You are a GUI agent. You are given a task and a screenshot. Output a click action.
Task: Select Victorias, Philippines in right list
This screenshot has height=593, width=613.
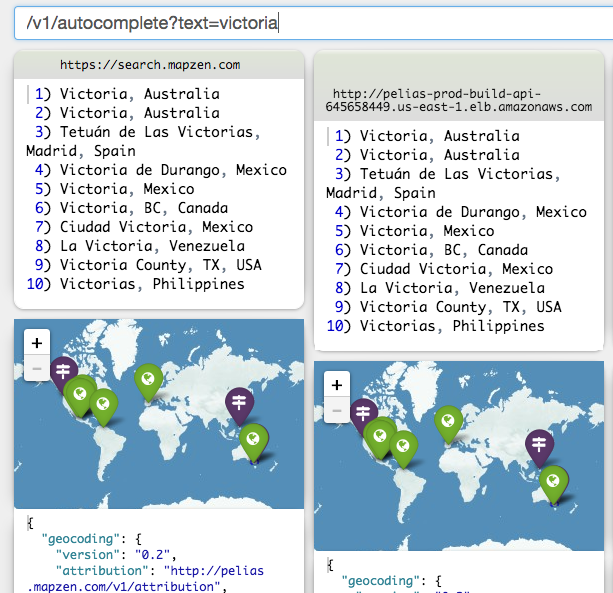436,326
